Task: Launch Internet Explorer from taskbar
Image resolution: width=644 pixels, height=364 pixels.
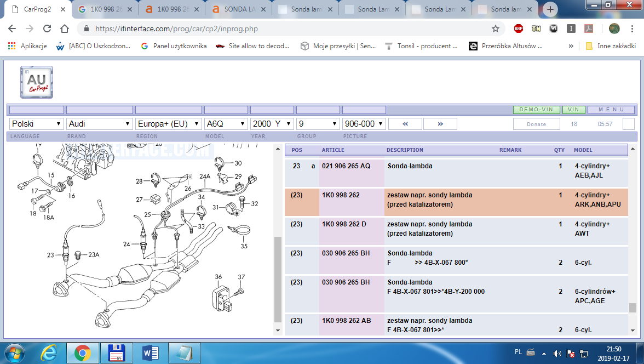Action: coord(49,353)
